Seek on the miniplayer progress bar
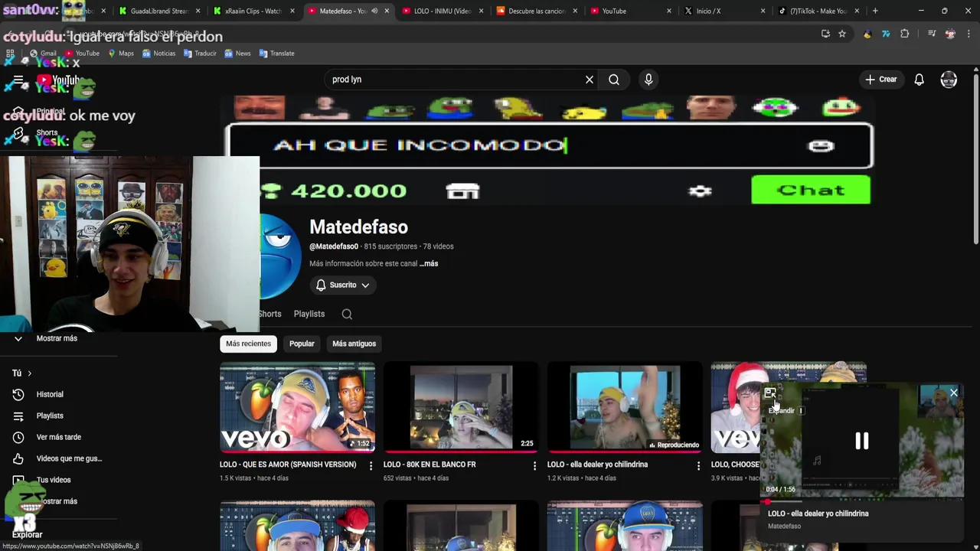The width and height of the screenshot is (980, 551). click(x=863, y=500)
